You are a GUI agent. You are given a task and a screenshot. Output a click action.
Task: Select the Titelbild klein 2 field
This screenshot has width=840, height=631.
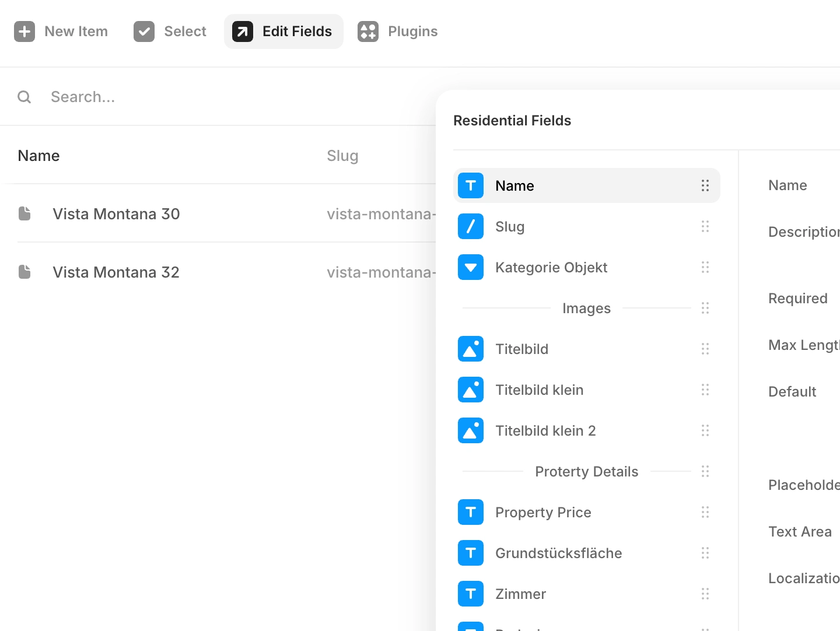545,430
